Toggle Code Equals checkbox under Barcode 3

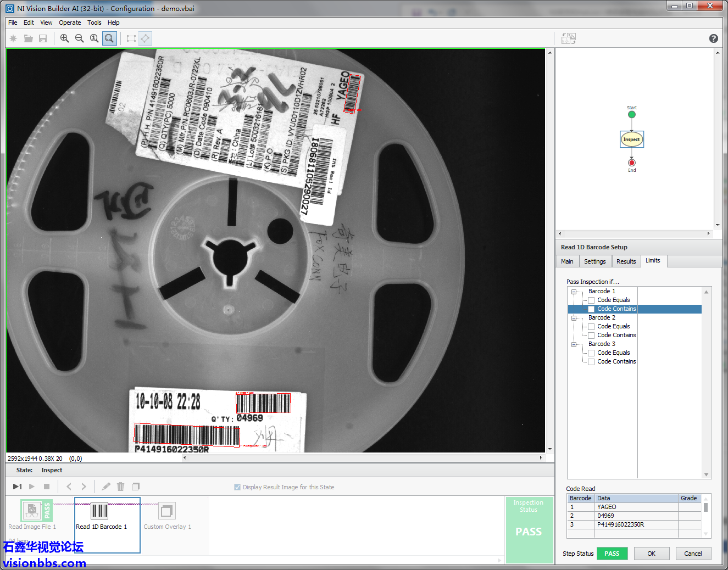[x=591, y=353]
